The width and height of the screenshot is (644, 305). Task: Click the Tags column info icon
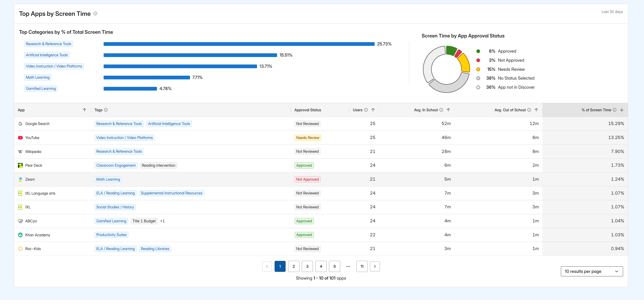pyautogui.click(x=106, y=110)
